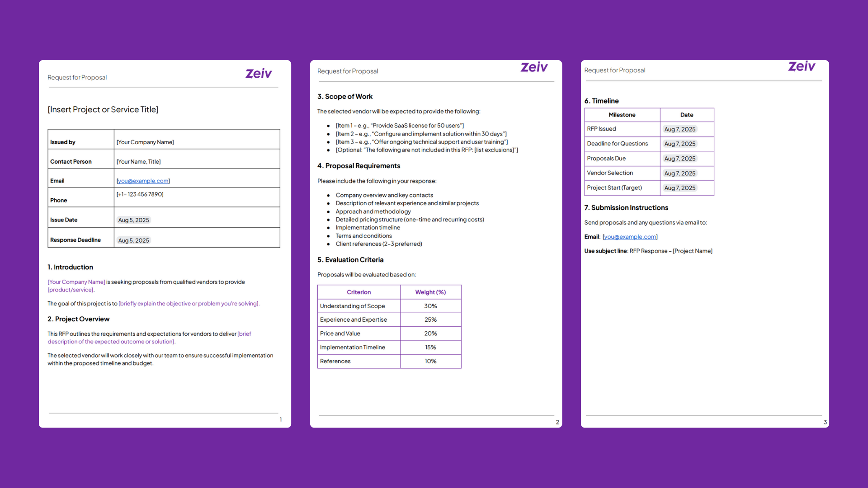Screen dimensions: 868x488
Task: Click the RFP Issued date Aug 7, 2025
Action: pyautogui.click(x=679, y=129)
